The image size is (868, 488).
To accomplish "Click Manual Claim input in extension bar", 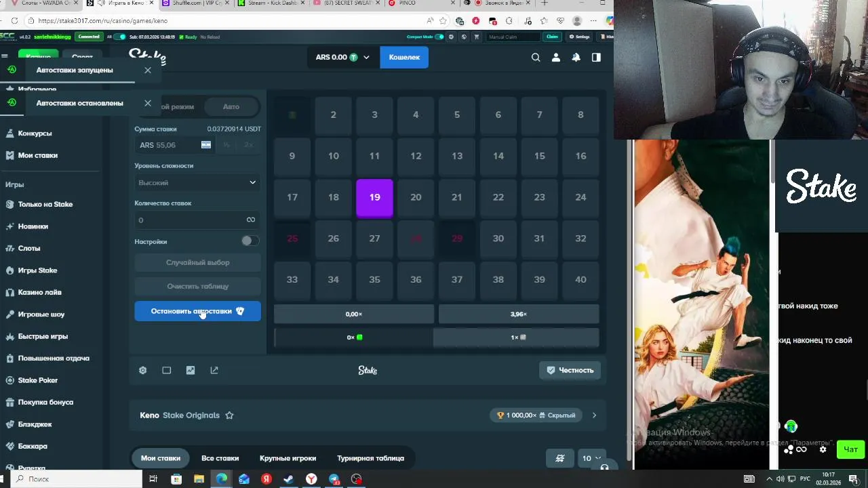I will (x=513, y=37).
